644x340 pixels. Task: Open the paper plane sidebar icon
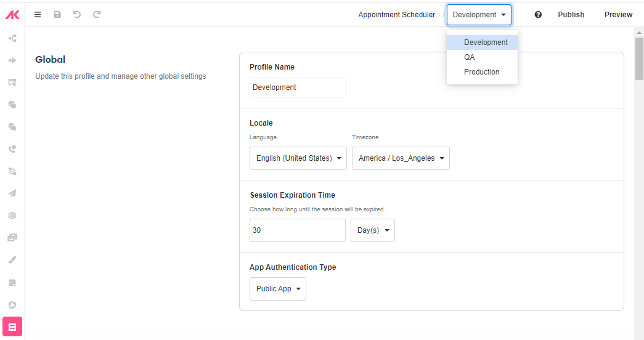tap(12, 193)
